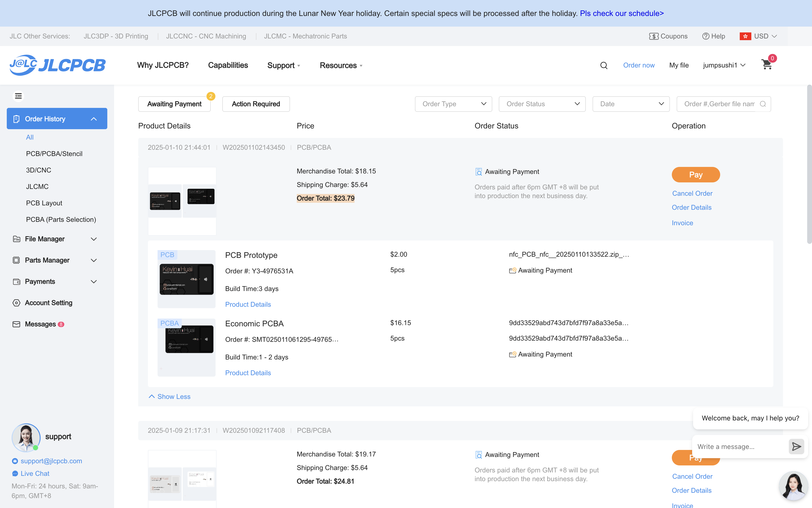Screen dimensions: 812x508
Task: Click the Economic PCBA board thumbnail
Action: pyautogui.click(x=187, y=347)
